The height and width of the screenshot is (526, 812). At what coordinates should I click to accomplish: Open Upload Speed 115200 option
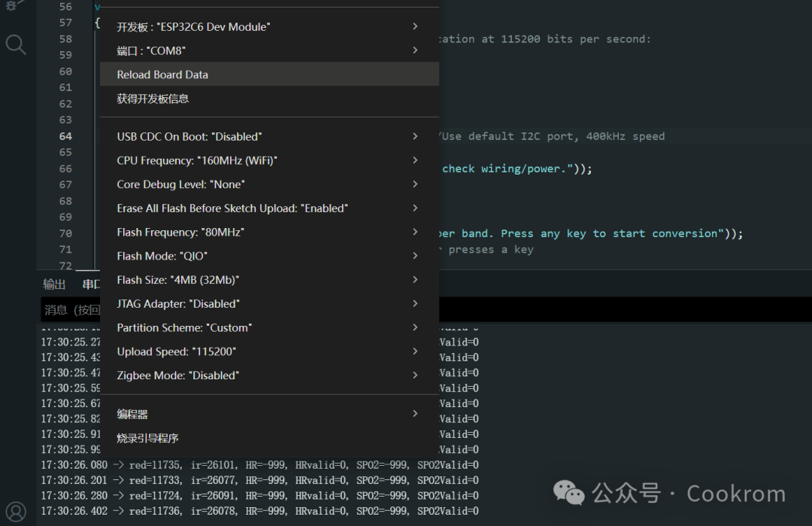coord(269,351)
